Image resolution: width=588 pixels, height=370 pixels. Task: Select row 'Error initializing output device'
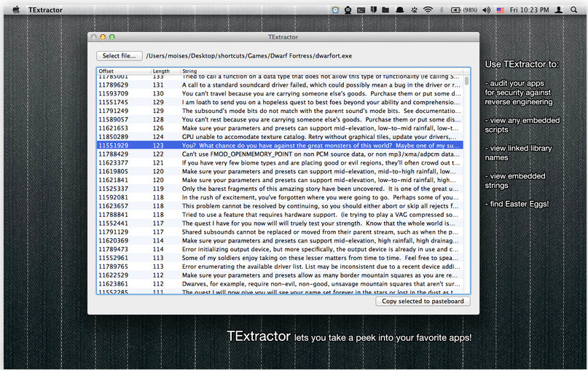(280, 249)
